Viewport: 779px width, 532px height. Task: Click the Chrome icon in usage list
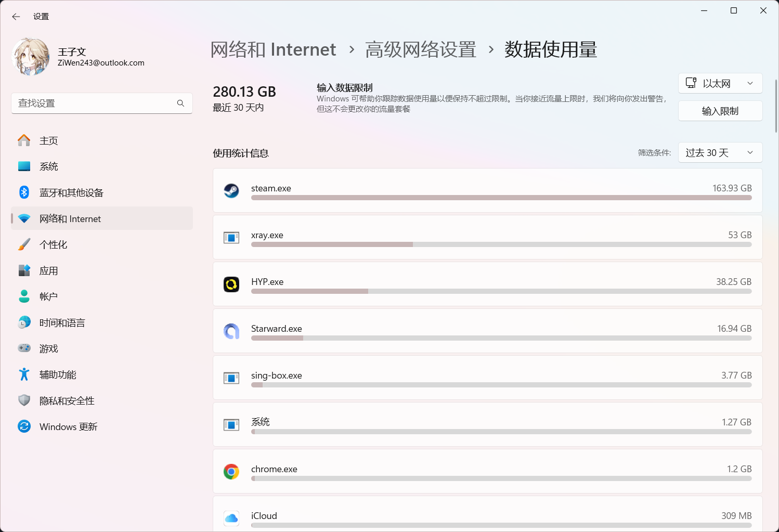(x=231, y=472)
